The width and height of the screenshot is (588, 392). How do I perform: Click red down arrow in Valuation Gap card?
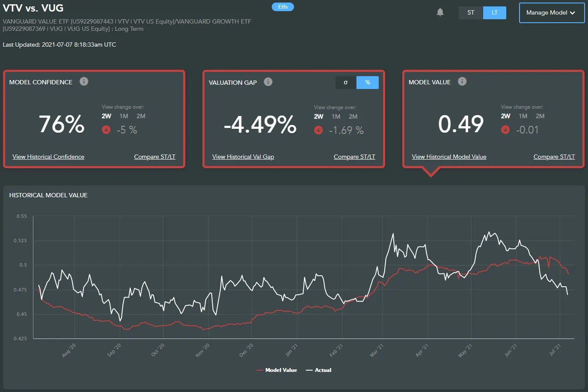click(x=318, y=130)
